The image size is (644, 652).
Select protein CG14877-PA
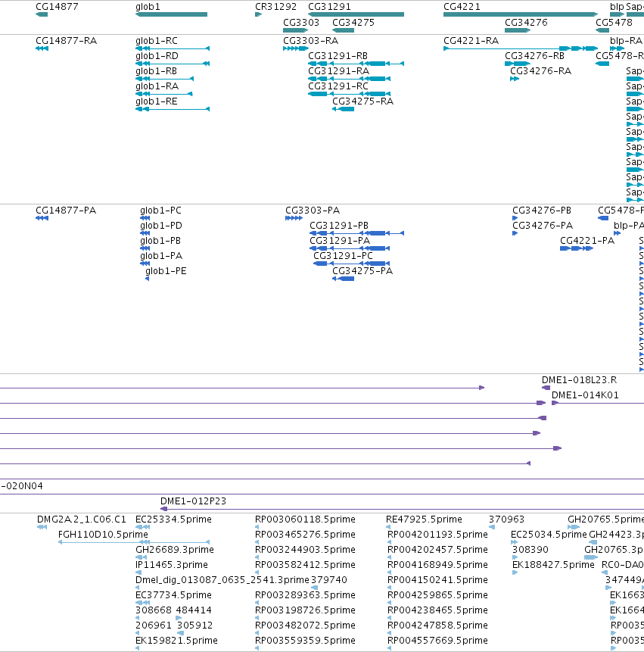click(x=66, y=211)
